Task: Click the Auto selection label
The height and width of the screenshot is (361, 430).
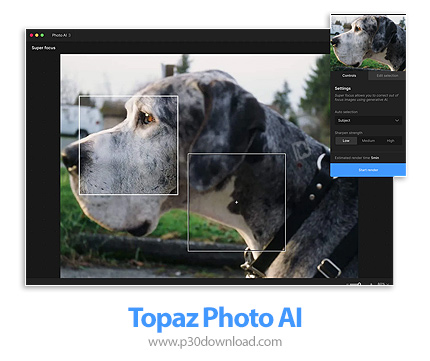Action: click(x=346, y=112)
